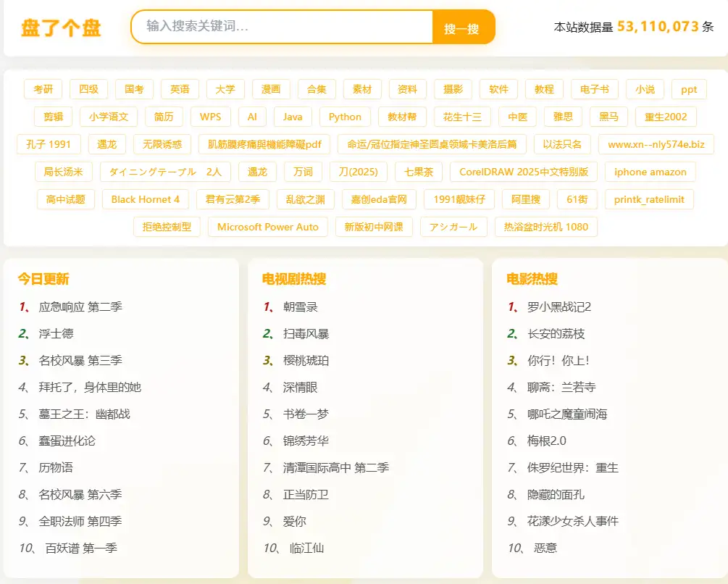Screen dimensions: 728x584
Task: Click 扫毒风暴 in the 电视剧热搜 list
Action: click(x=306, y=333)
